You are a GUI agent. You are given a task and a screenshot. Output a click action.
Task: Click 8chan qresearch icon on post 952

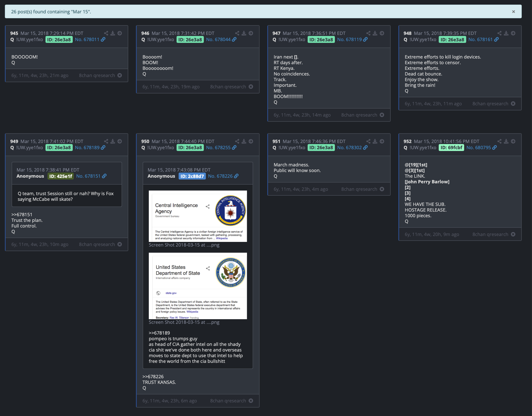(x=513, y=234)
